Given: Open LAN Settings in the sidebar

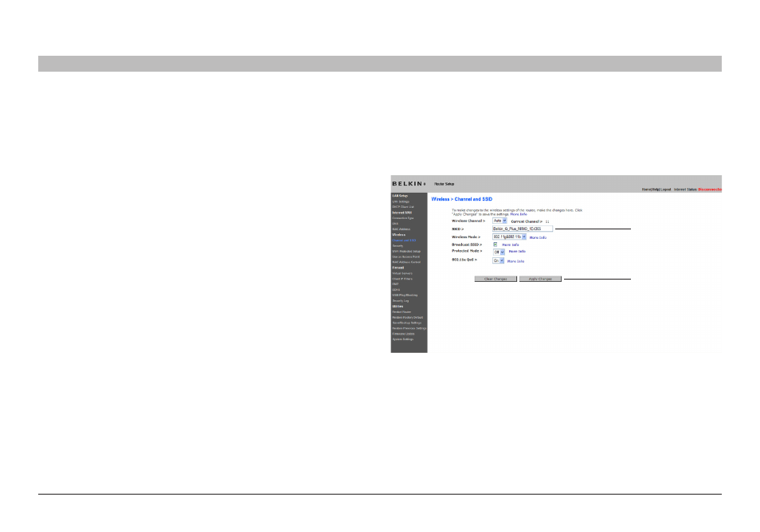Looking at the screenshot, I should point(401,201).
